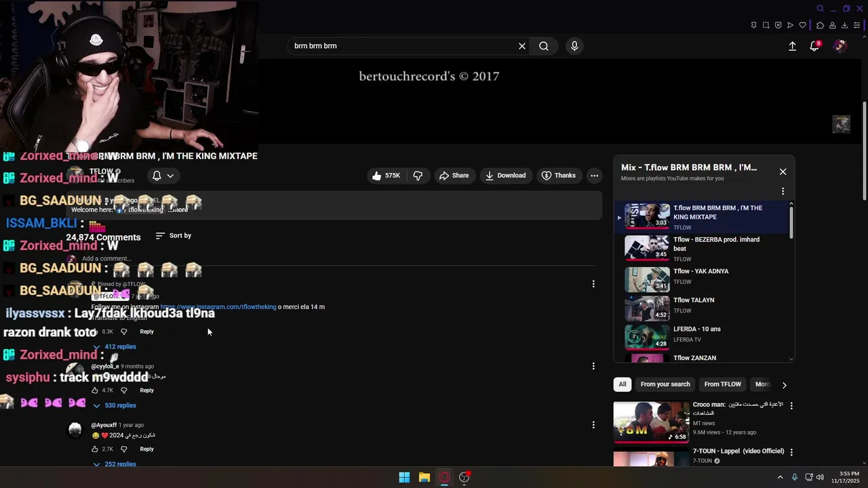
Task: Like the @Ayouxff comment with 2.7K likes
Action: 95,449
